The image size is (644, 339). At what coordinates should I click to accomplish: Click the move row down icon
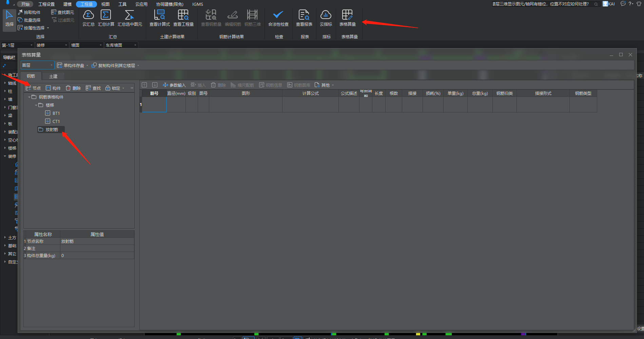click(155, 85)
